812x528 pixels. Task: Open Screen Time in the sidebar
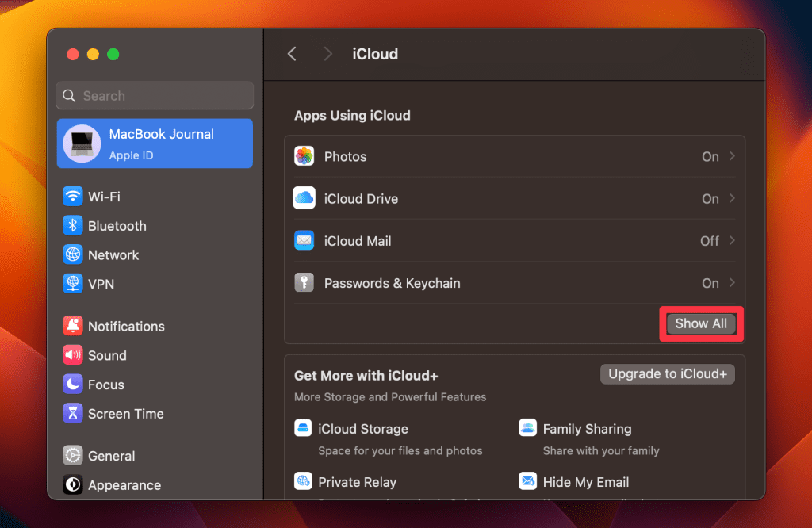point(125,414)
